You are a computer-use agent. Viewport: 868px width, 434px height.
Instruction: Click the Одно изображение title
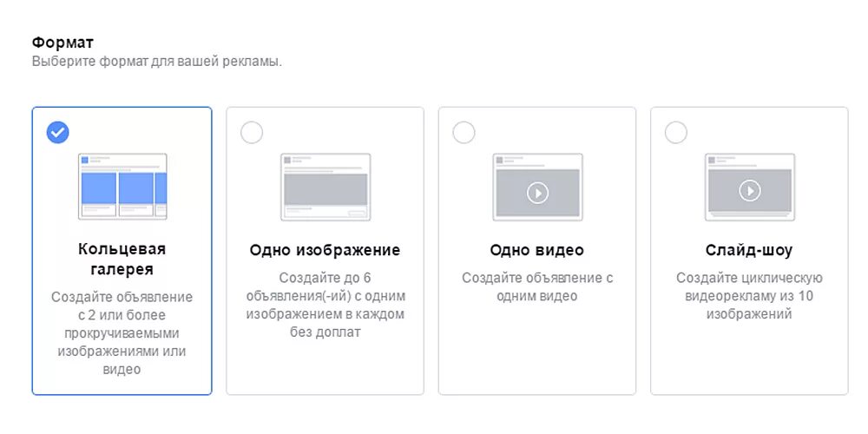(325, 250)
